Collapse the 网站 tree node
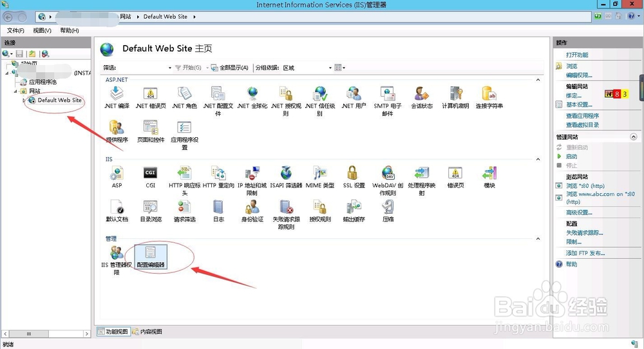The width and height of the screenshot is (644, 349). coord(15,91)
